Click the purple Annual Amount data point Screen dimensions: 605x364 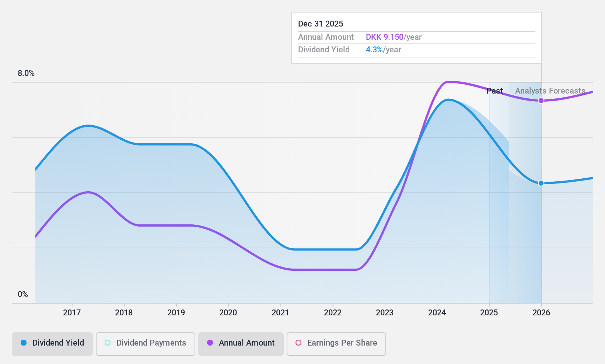(x=541, y=101)
